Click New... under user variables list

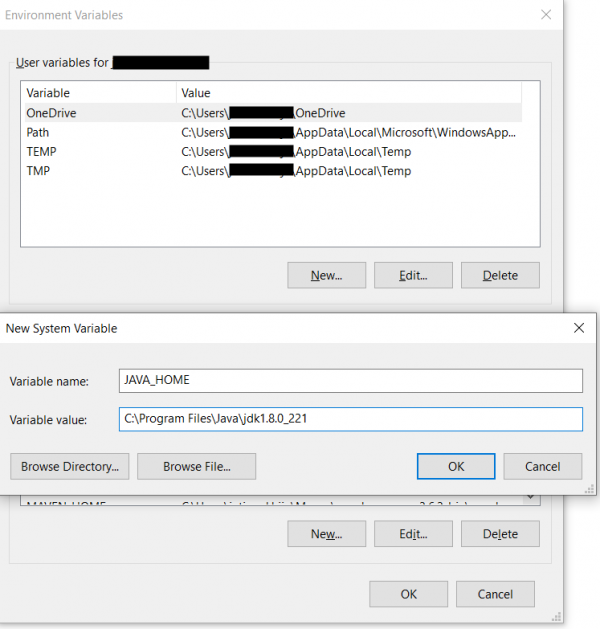pos(326,275)
